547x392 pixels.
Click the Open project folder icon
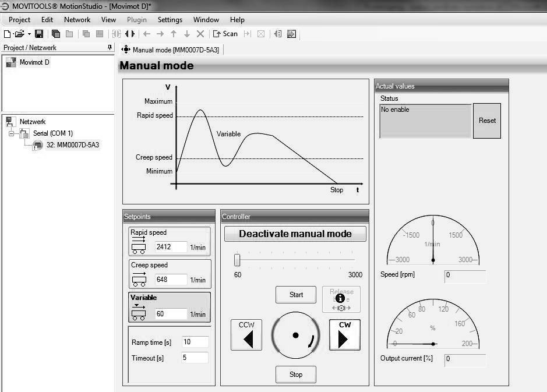tap(20, 34)
